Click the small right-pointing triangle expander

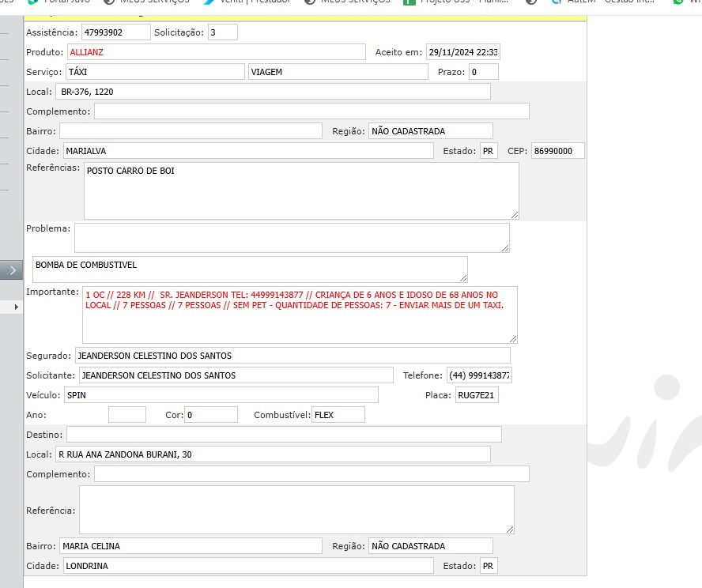pos(16,307)
